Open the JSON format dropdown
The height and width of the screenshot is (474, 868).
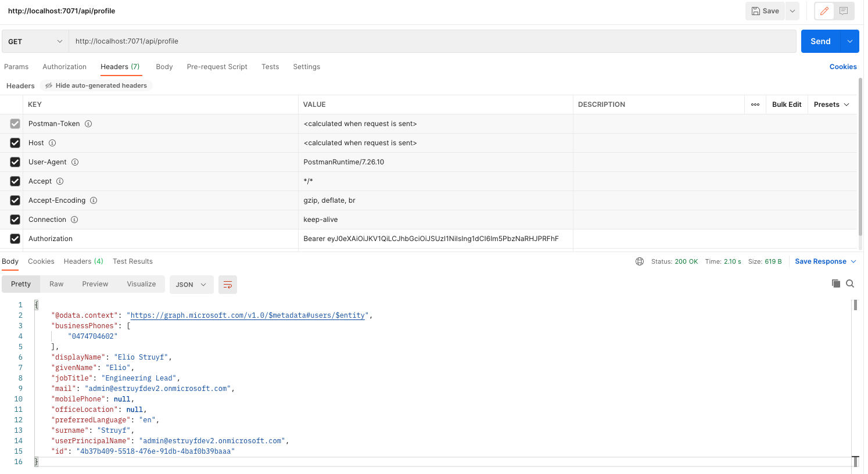191,285
